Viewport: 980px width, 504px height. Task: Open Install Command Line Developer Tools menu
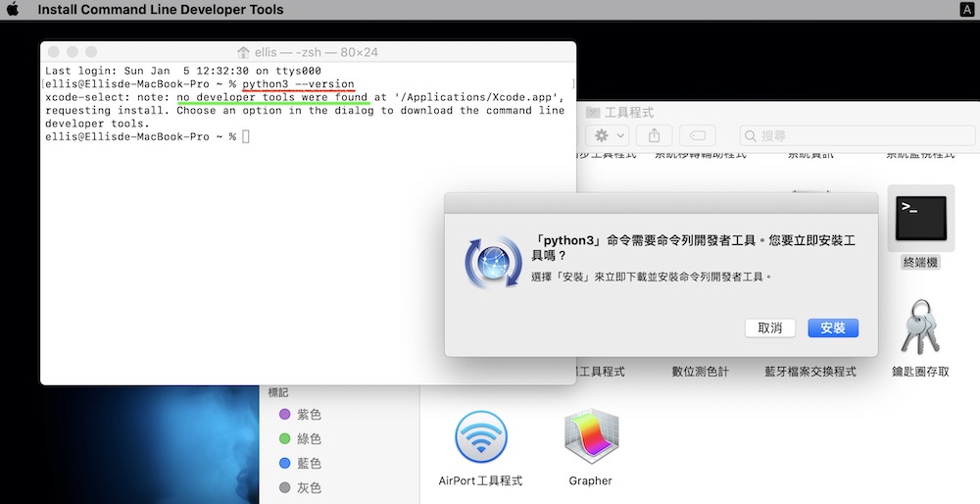point(161,10)
